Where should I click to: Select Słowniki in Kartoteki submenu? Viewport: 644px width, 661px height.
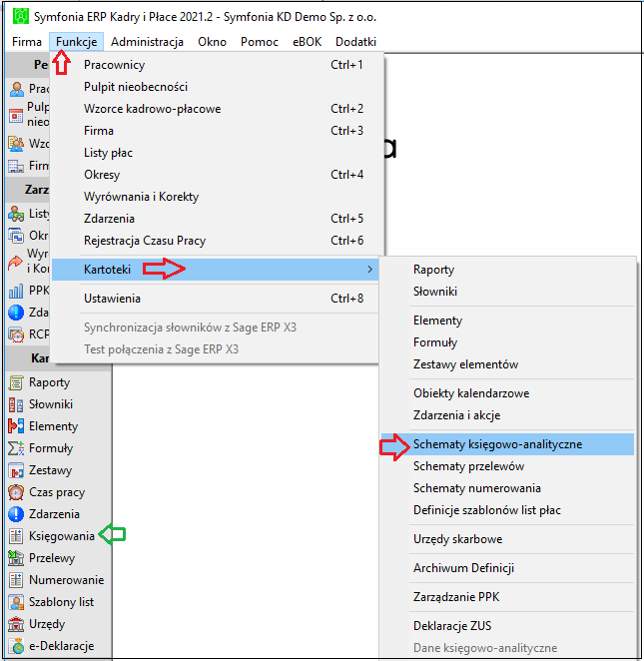[x=507, y=292]
